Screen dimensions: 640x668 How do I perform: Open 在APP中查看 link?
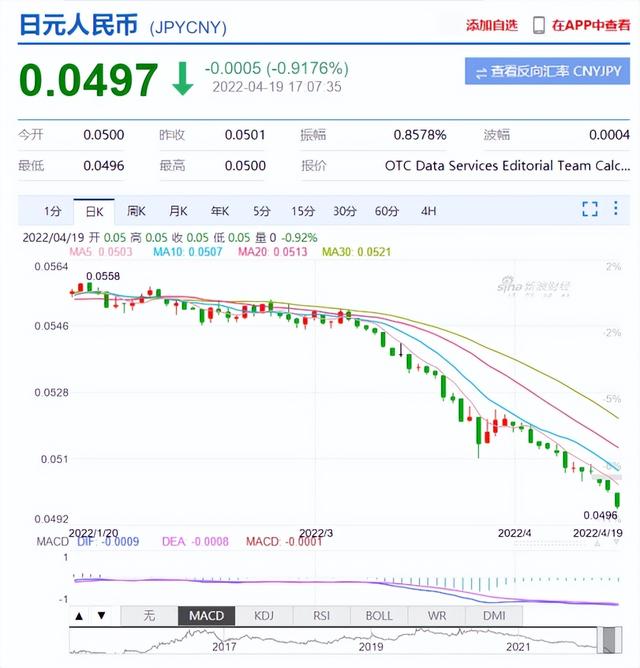(x=591, y=25)
